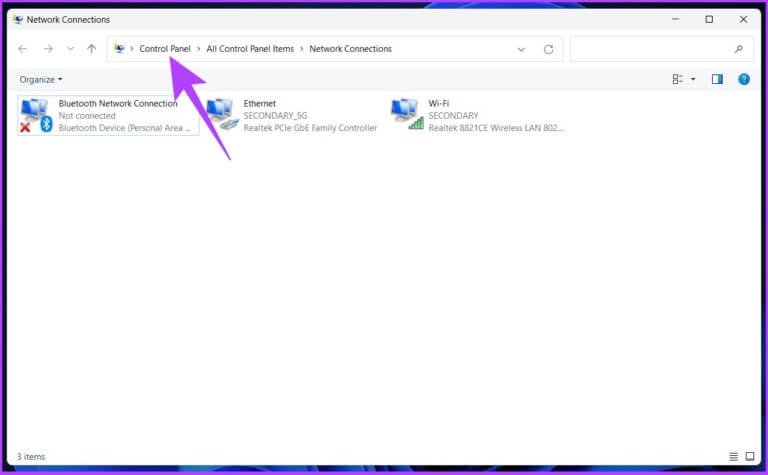The image size is (768, 475).
Task: Click Realtek PCIe GbE Family Controller text
Action: (310, 128)
